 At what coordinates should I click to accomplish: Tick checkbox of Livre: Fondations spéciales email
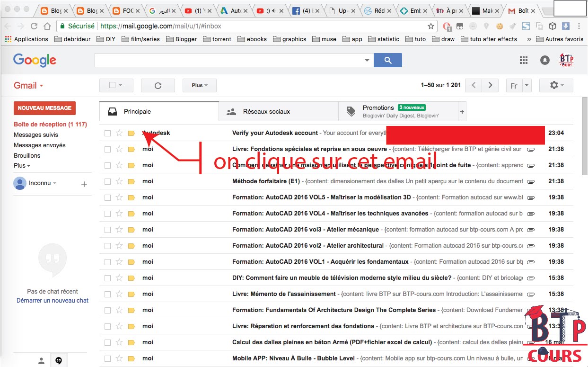coord(107,149)
